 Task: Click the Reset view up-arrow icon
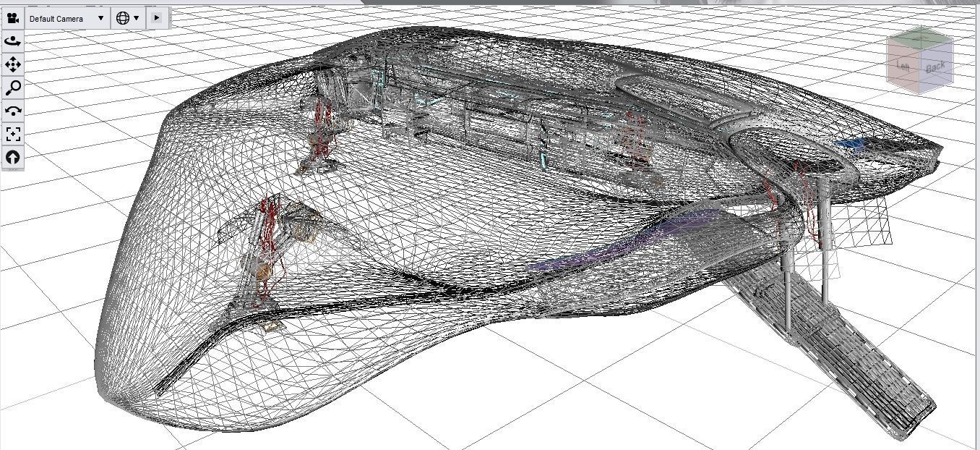click(x=12, y=157)
